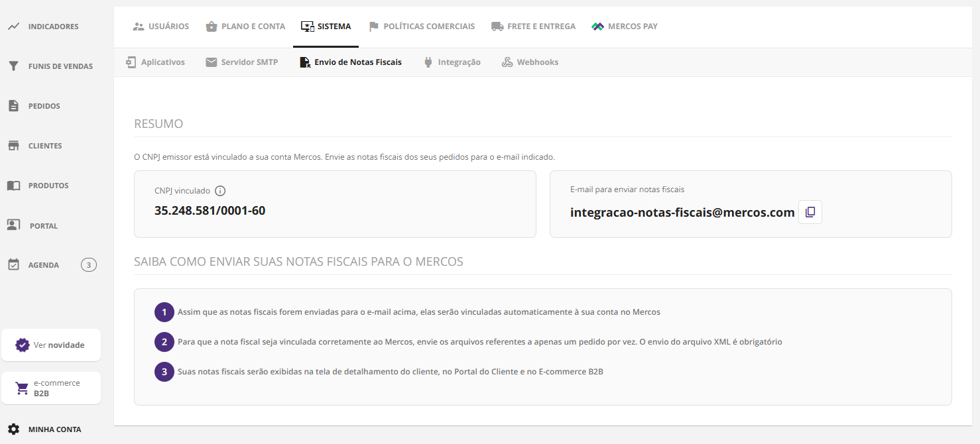
Task: Click the Agenda notification badge 3
Action: pyautogui.click(x=89, y=265)
